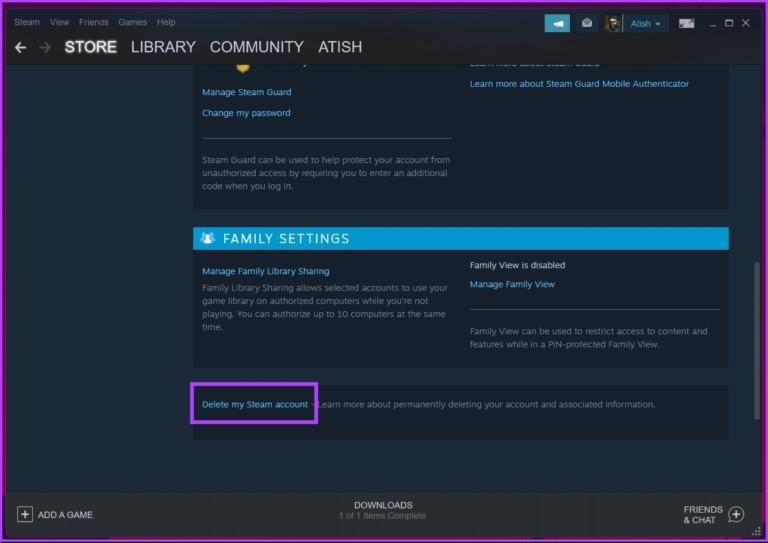Switch to the LIBRARY tab

(x=163, y=47)
